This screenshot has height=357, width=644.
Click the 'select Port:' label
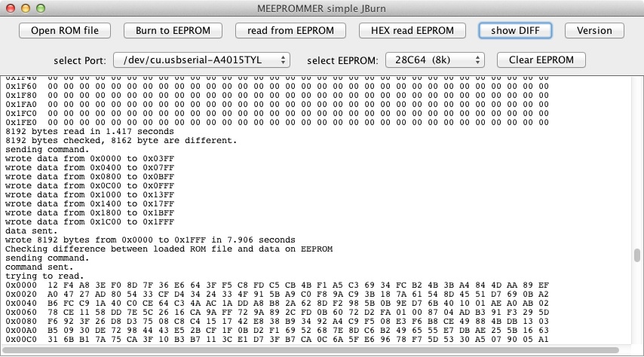[80, 60]
